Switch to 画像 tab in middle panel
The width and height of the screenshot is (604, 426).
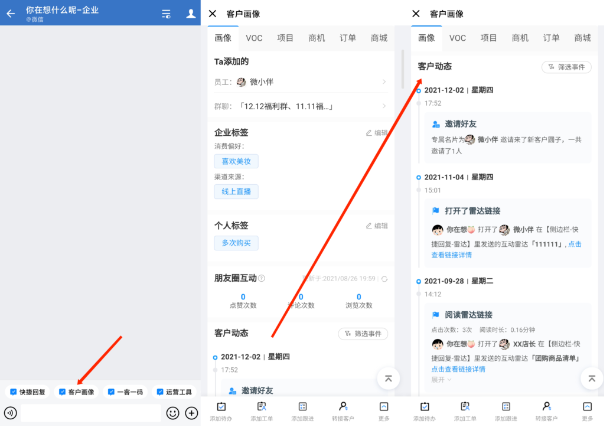(x=223, y=38)
